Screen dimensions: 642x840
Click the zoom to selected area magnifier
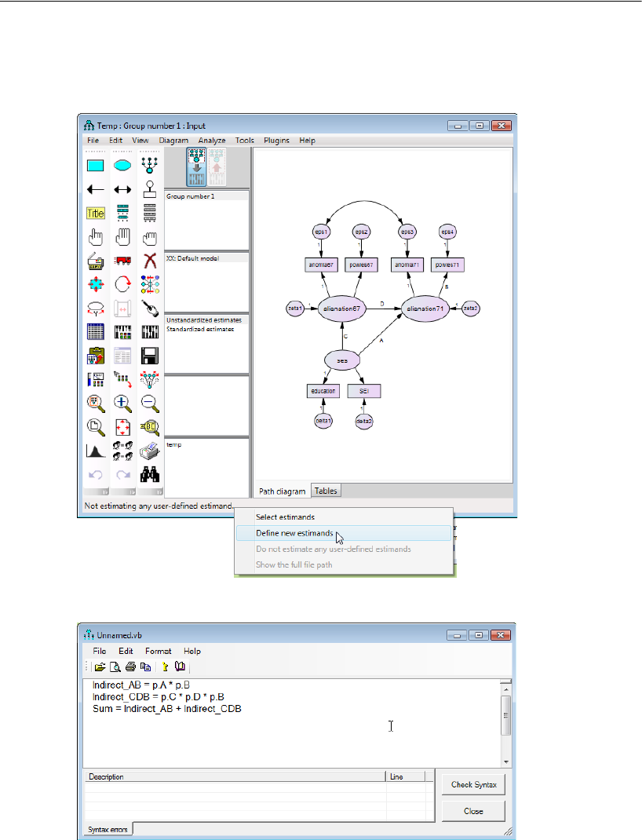pos(95,403)
